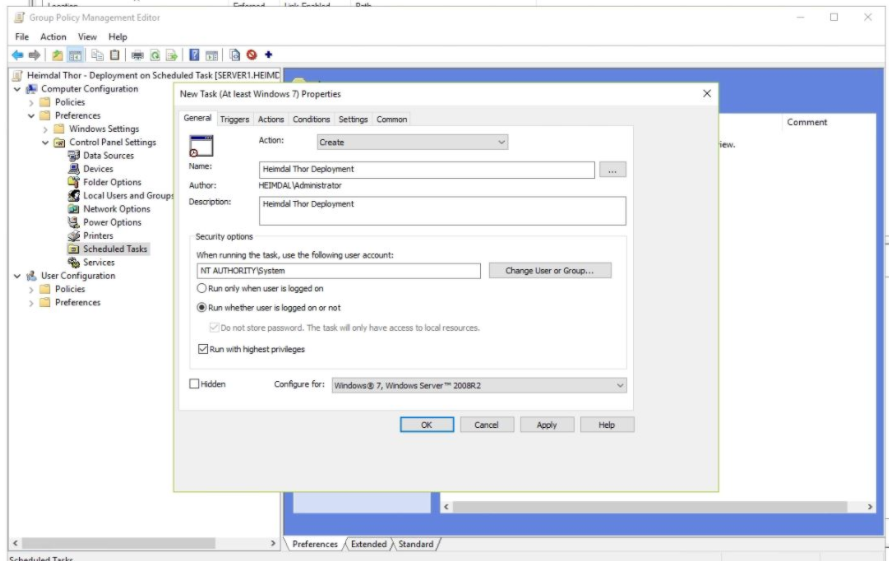Click the Apply button
Image resolution: width=889 pixels, height=561 pixels.
coord(547,425)
